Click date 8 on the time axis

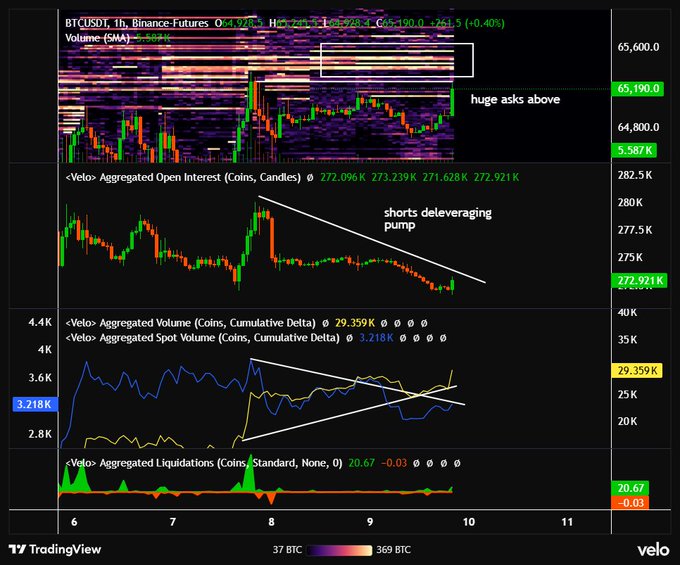point(271,522)
